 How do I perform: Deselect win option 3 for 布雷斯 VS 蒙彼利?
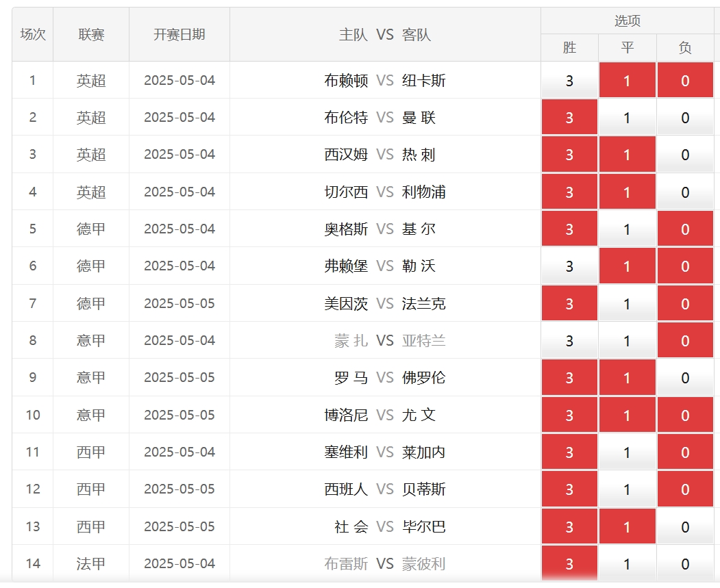pyautogui.click(x=569, y=563)
